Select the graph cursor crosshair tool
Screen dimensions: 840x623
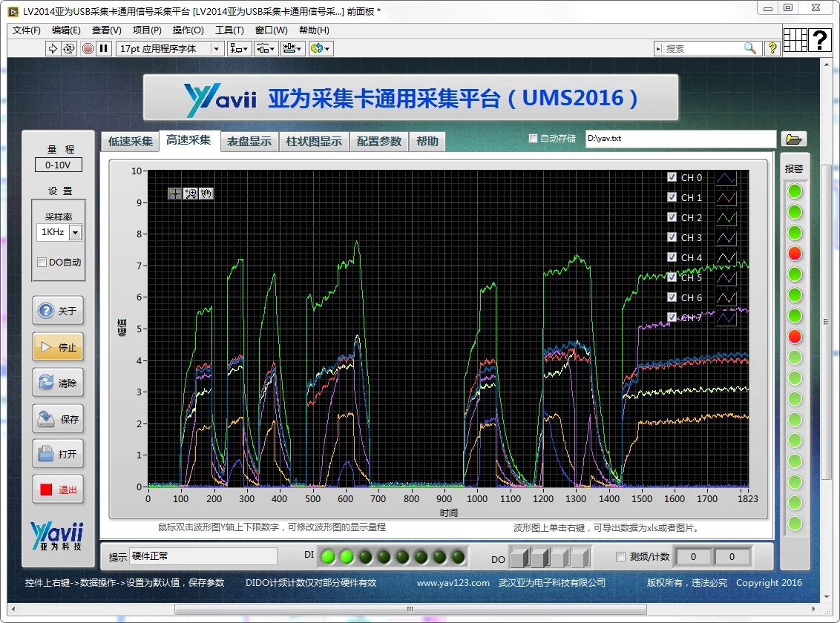174,194
